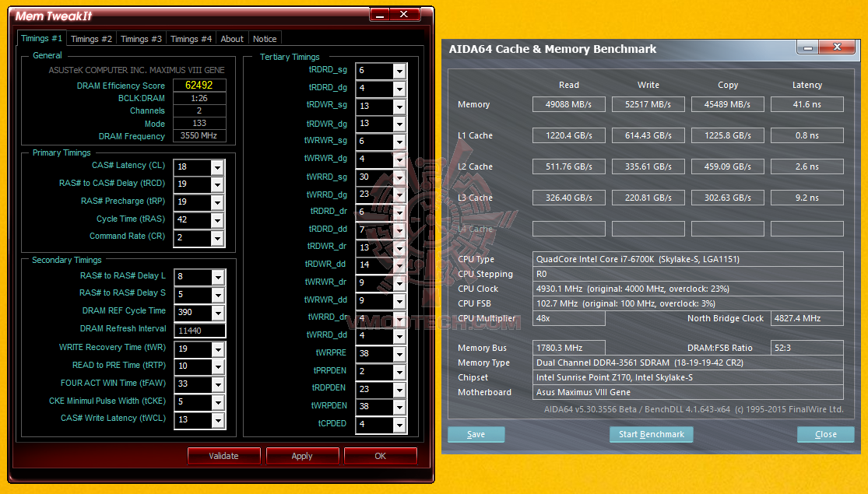Viewport: 868px width, 494px height.
Task: Expand the tWRRD_dr dropdown
Action: (x=399, y=319)
